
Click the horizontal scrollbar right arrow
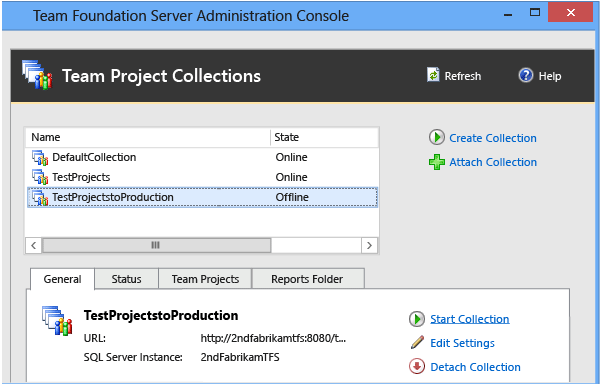(369, 245)
